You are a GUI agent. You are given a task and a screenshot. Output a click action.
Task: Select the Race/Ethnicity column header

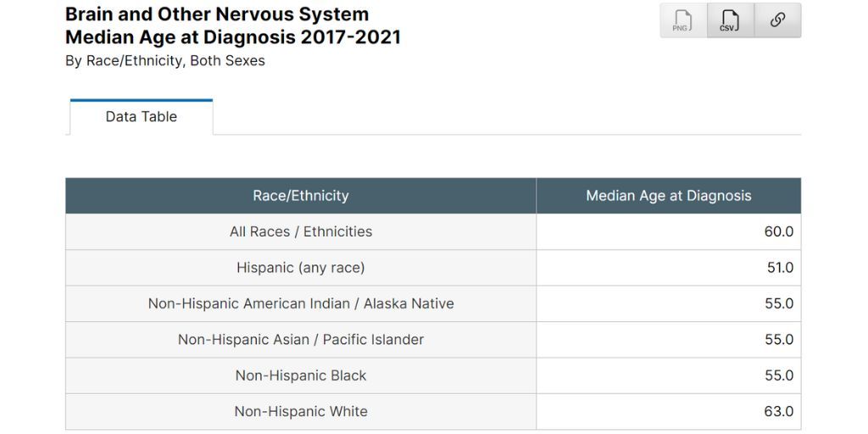(301, 196)
